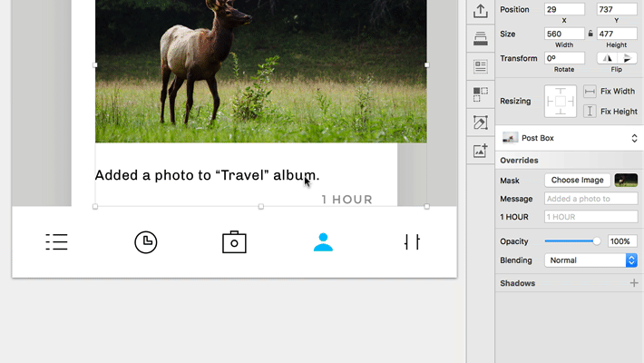Image resolution: width=644 pixels, height=363 pixels.
Task: Tap the clock icon in the tab bar
Action: 145,242
